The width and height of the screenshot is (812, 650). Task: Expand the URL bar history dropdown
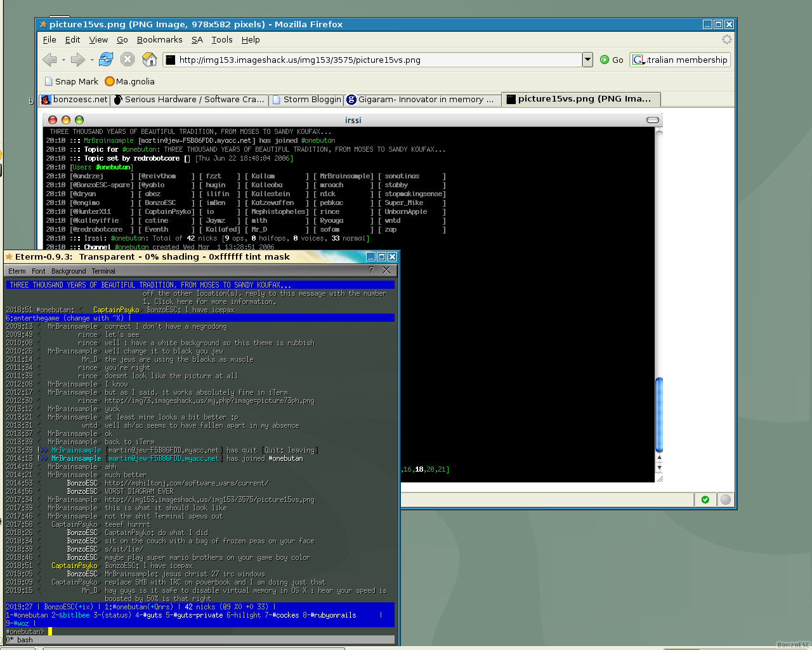pyautogui.click(x=587, y=60)
